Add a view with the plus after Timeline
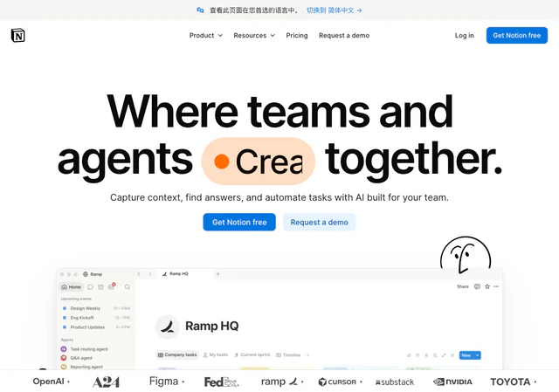 [x=308, y=355]
